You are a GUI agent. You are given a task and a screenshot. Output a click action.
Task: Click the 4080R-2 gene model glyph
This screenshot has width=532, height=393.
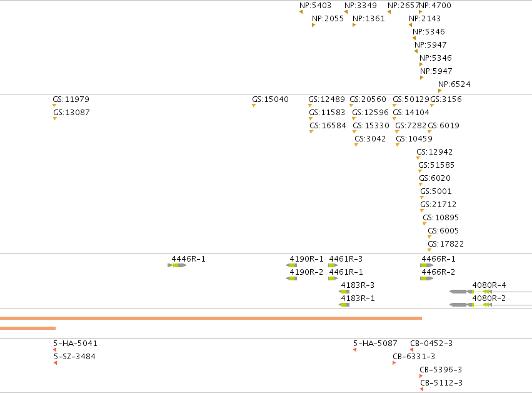(491, 305)
